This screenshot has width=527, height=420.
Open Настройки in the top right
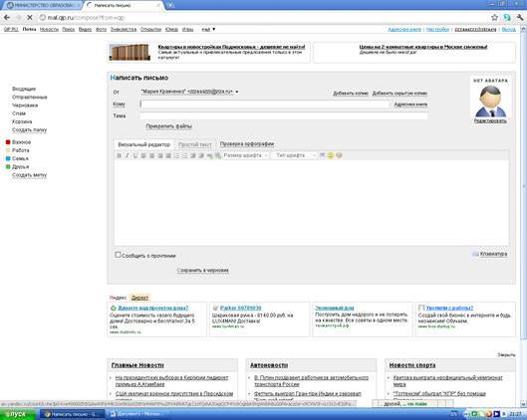[437, 30]
